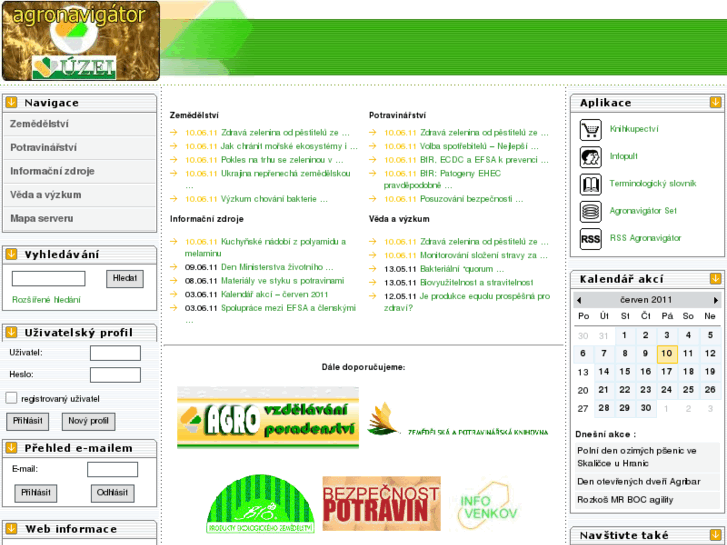Open the Bezpečnost potravin banner
This screenshot has width=727, height=545.
coord(382,504)
